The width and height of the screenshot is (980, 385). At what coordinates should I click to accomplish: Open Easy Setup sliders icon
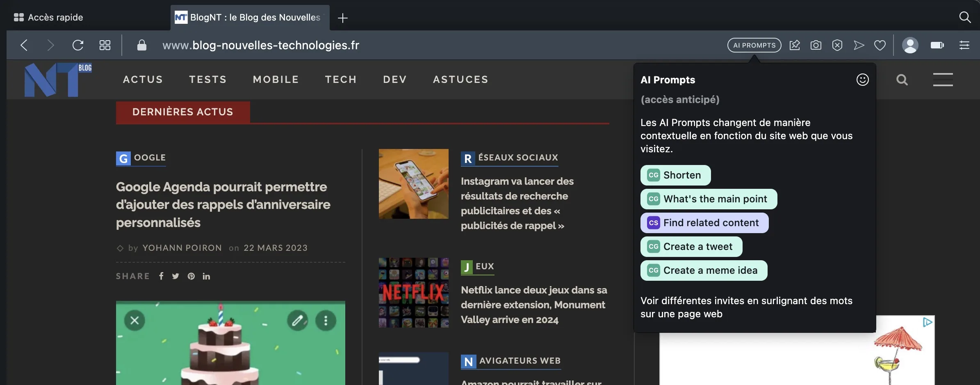pyautogui.click(x=964, y=45)
